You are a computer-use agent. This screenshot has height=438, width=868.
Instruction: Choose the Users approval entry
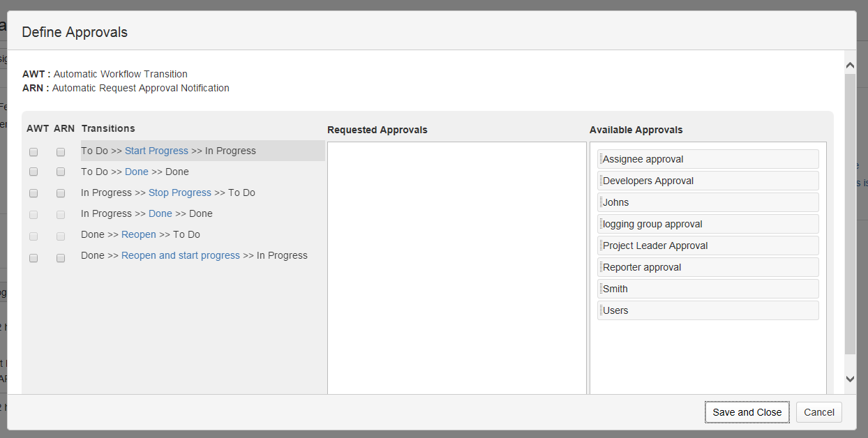click(708, 310)
